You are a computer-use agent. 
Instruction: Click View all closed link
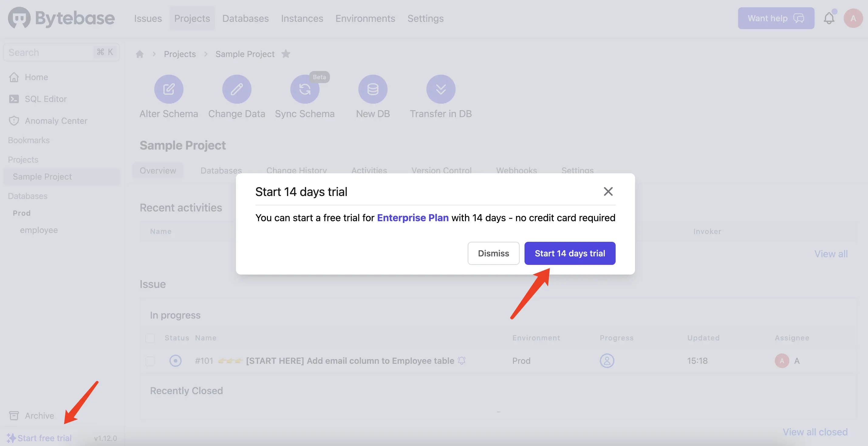tap(815, 432)
